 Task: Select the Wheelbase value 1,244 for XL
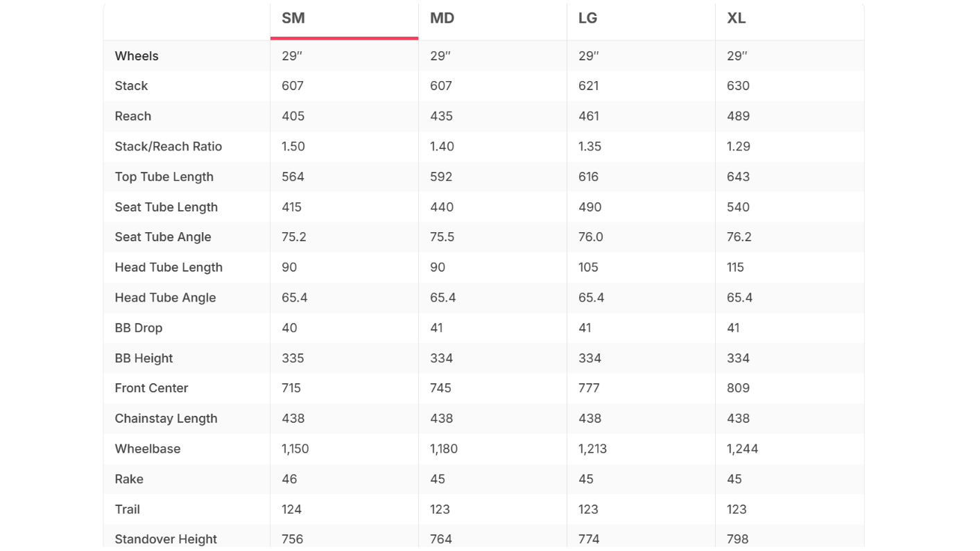742,449
